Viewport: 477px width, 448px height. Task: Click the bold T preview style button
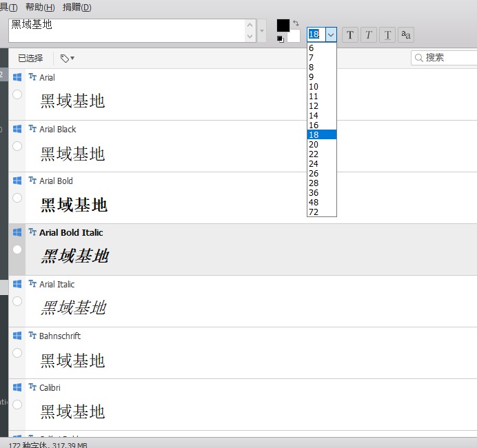coord(350,34)
